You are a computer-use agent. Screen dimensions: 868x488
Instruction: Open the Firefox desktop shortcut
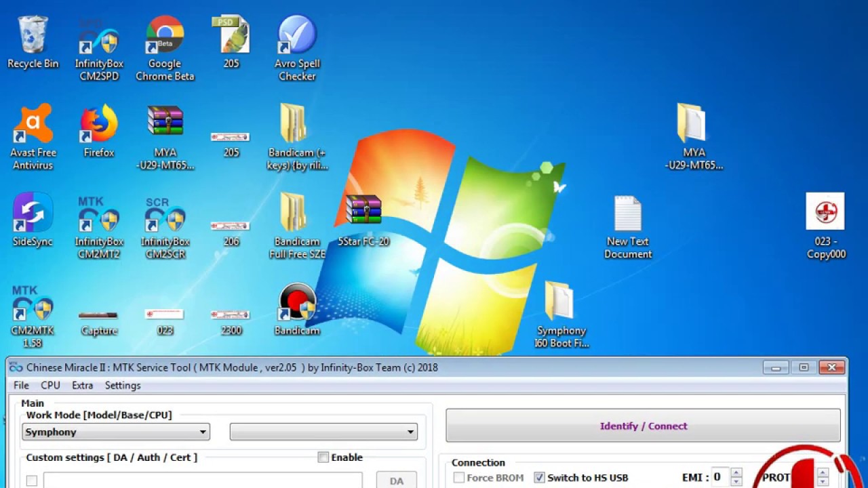click(99, 131)
